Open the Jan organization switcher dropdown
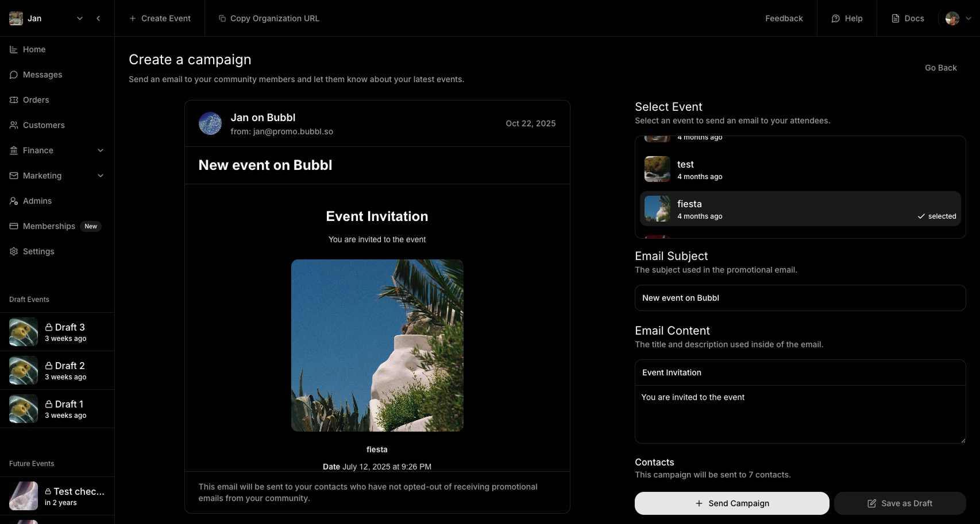Screen dimensions: 980x524 (x=80, y=18)
